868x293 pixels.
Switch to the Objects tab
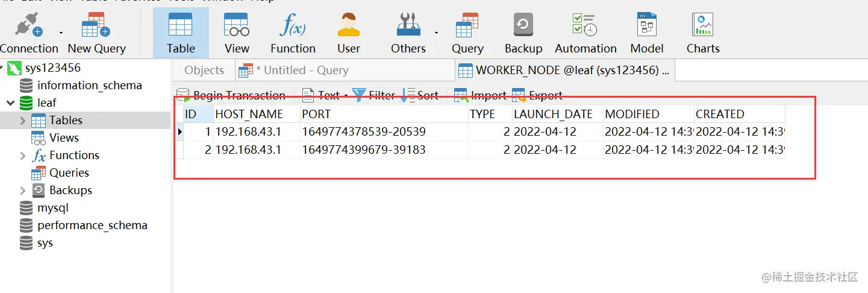point(204,70)
